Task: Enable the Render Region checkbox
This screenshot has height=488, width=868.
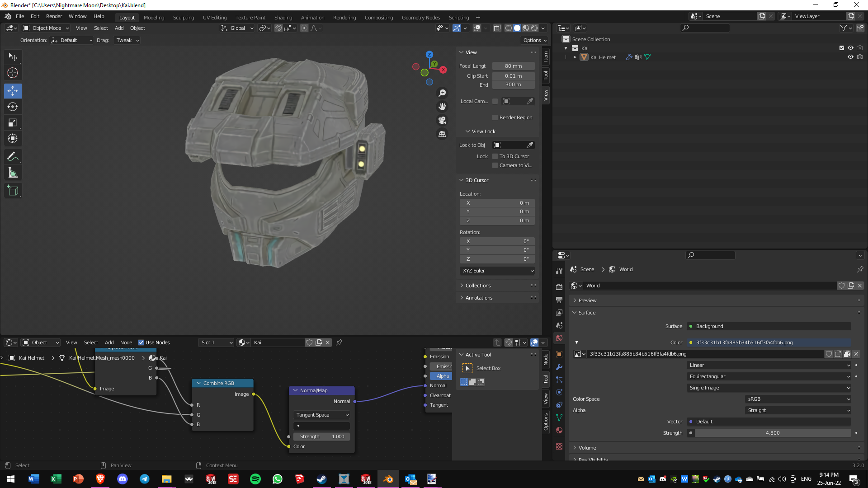Action: pos(495,117)
